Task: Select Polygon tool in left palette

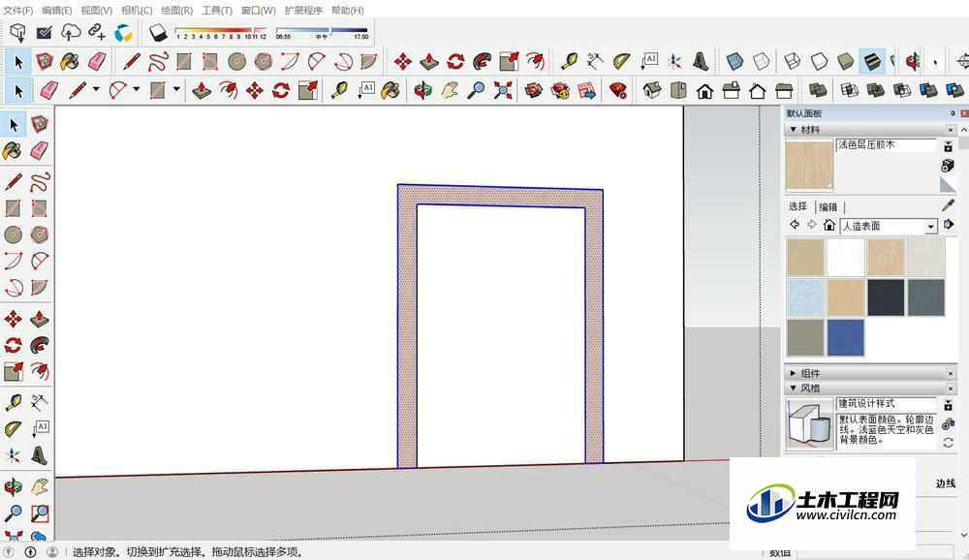Action: point(40,234)
